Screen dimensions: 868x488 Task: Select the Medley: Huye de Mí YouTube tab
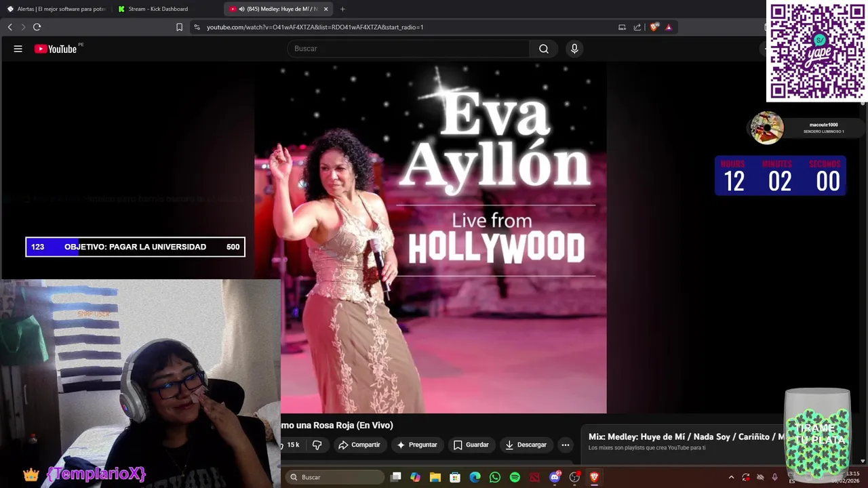click(x=278, y=9)
